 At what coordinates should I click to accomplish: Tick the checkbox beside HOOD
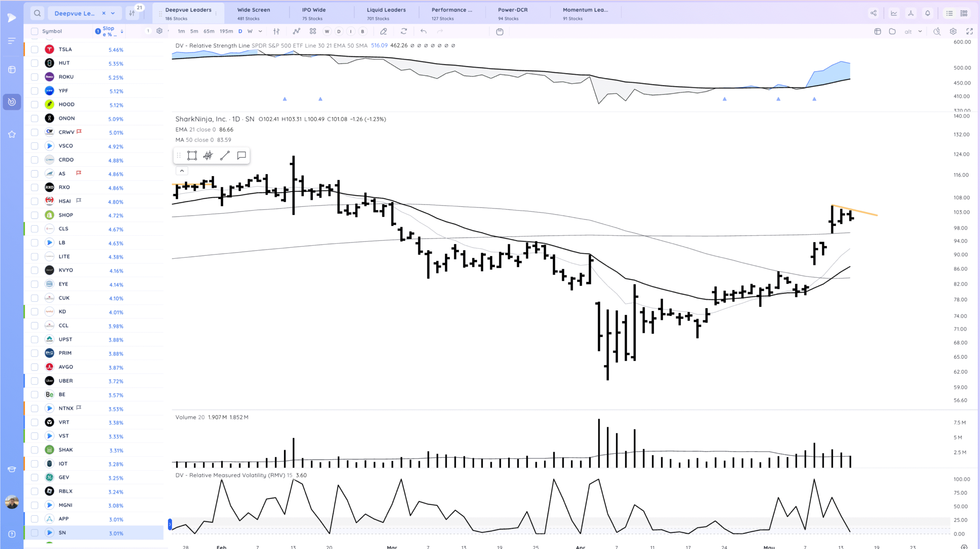point(34,104)
